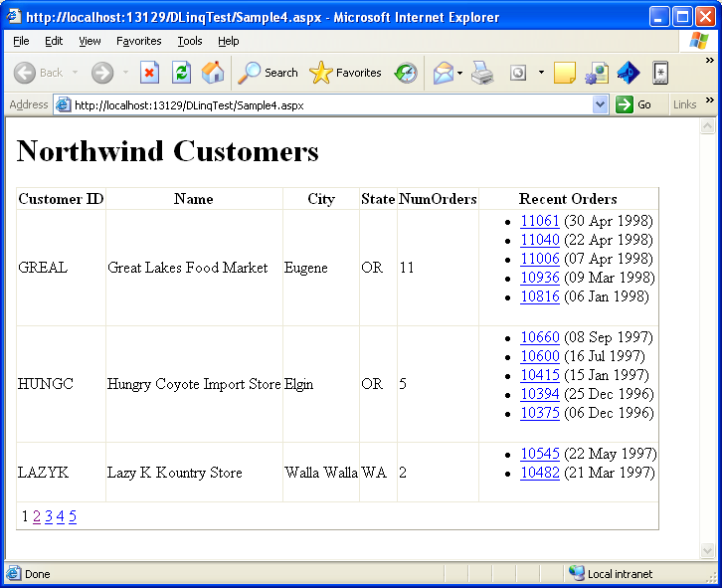Click the Windows flag logo

pyautogui.click(x=699, y=41)
